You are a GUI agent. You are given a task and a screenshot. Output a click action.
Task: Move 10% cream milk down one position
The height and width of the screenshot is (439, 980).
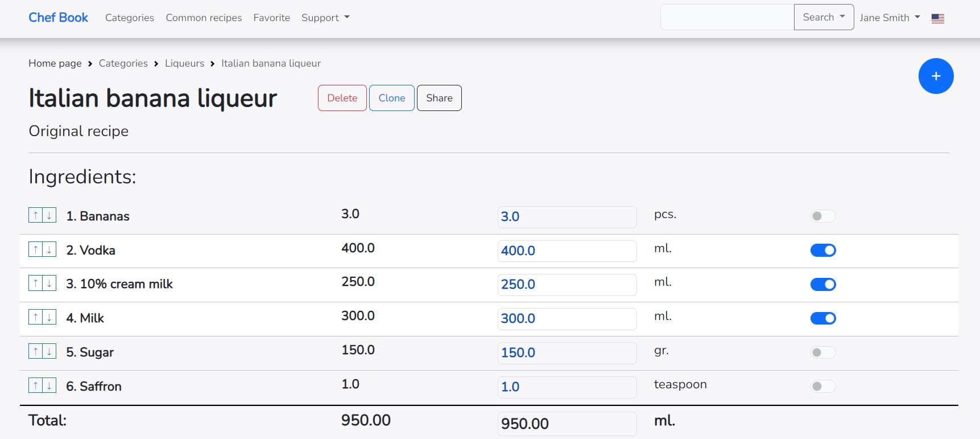(49, 283)
